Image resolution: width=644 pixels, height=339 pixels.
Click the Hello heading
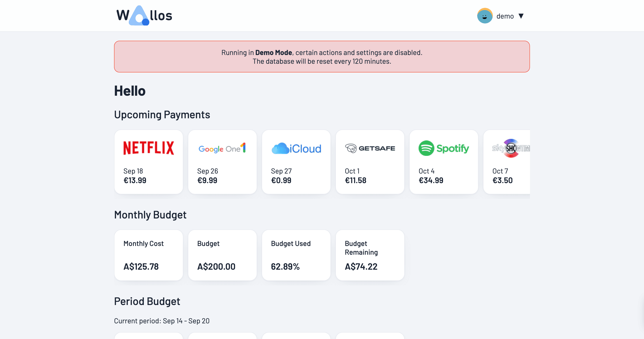(x=130, y=91)
